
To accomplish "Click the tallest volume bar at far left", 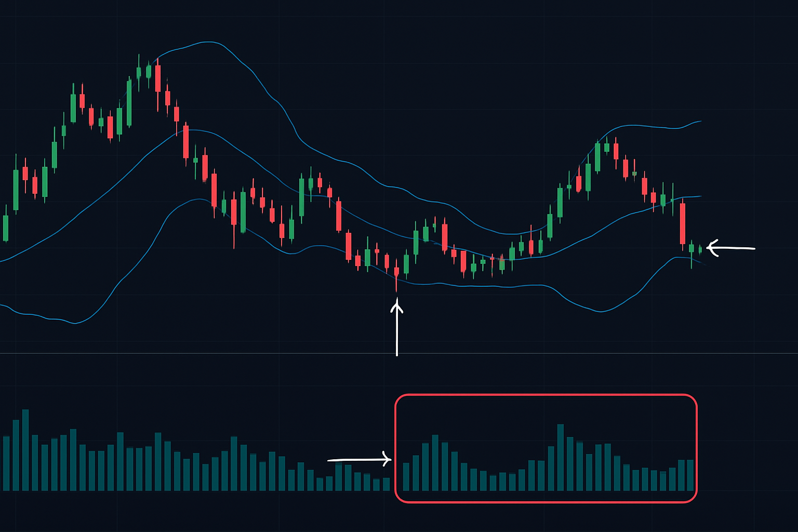I will 25,449.
